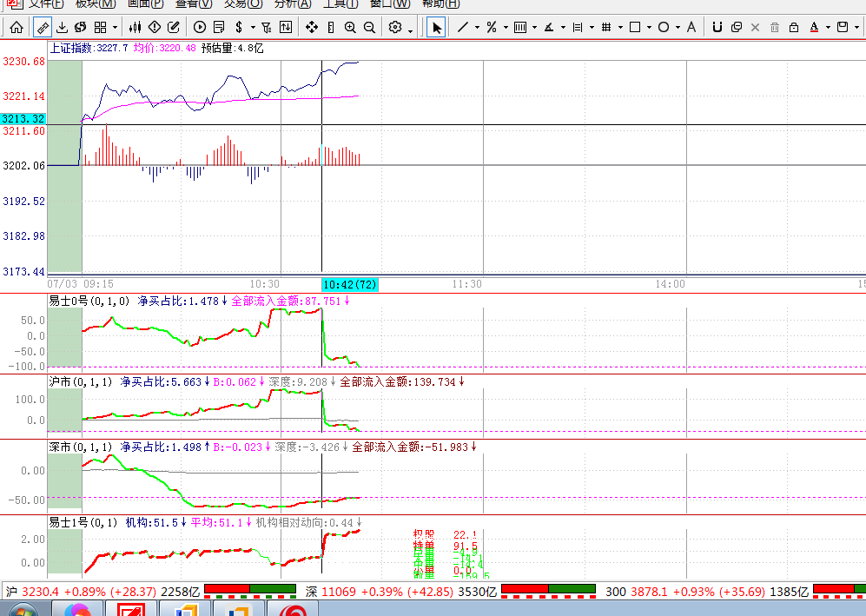Click the 沪 3230.4 index in status bar
The height and width of the screenshot is (616, 866).
[x=43, y=592]
